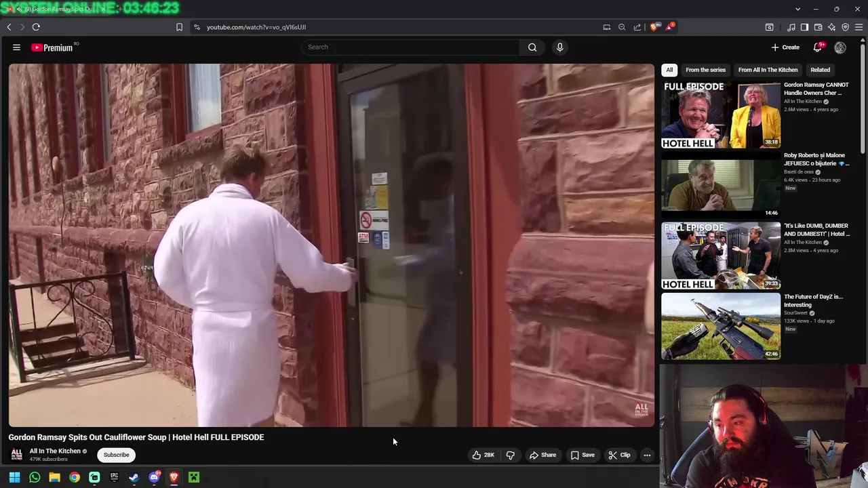Go to YouTube Premium home logo
The image size is (868, 488).
coord(52,47)
